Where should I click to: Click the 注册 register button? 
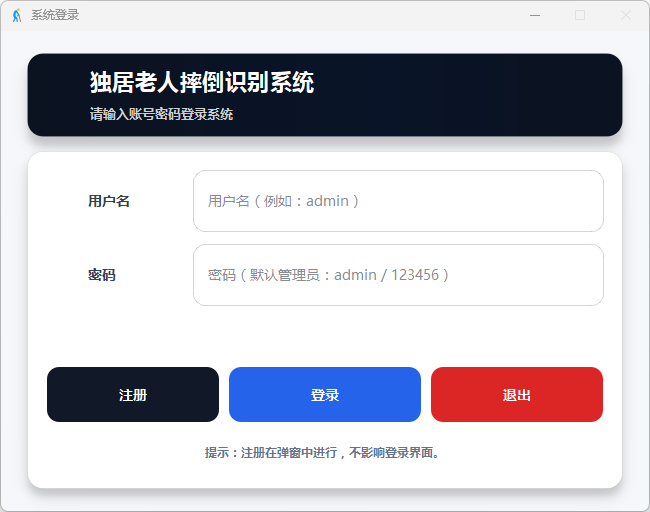coord(133,394)
